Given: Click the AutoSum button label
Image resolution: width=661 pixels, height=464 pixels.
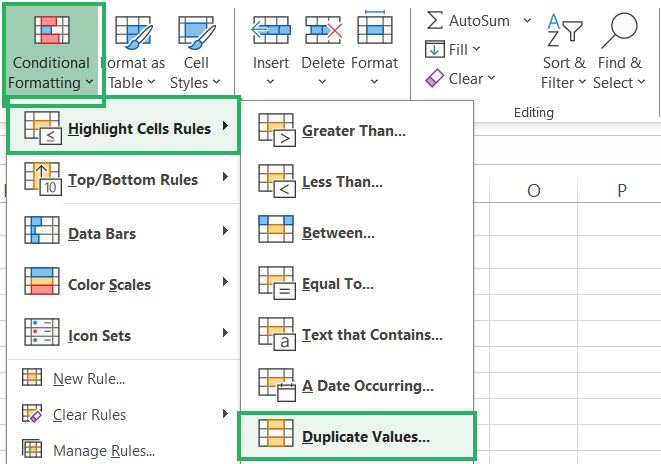Looking at the screenshot, I should click(x=479, y=21).
